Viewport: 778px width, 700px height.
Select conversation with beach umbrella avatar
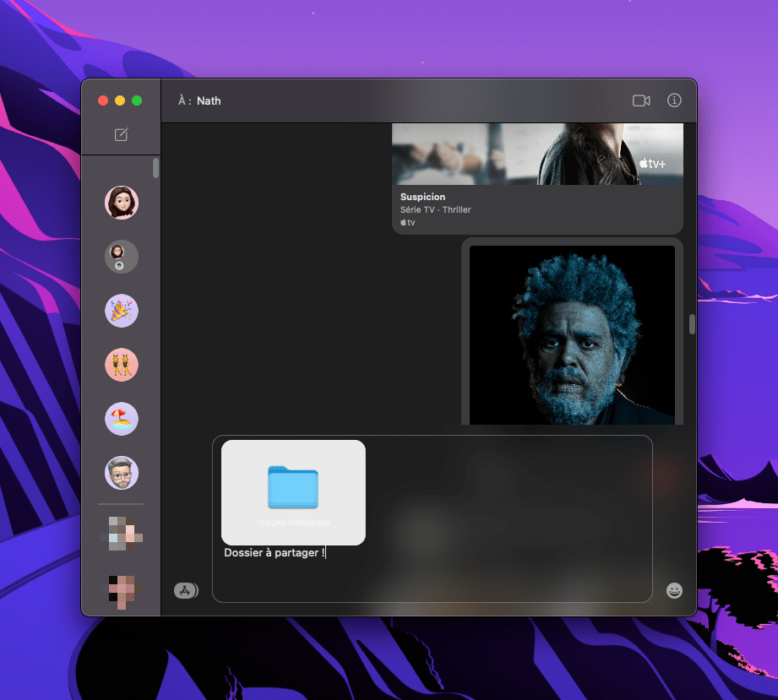122,419
